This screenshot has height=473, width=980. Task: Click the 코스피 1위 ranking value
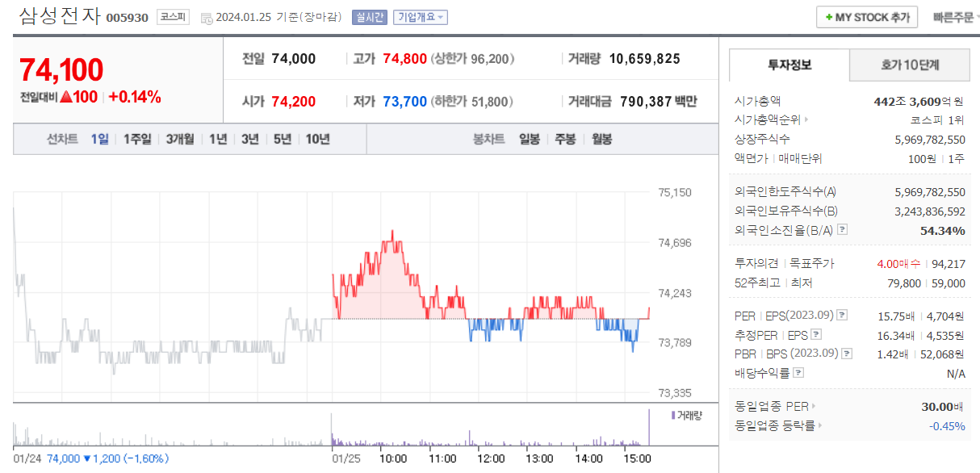(937, 119)
